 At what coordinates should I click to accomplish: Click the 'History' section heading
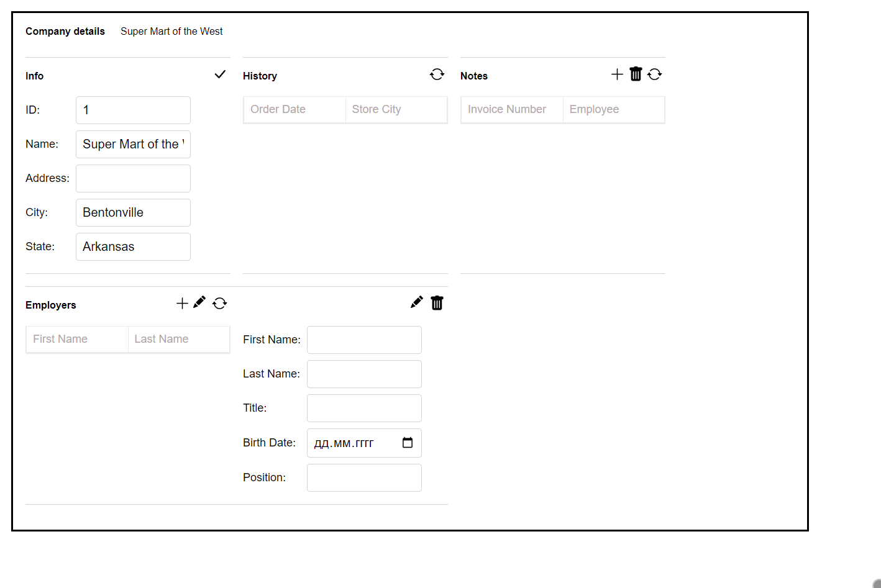pyautogui.click(x=260, y=76)
